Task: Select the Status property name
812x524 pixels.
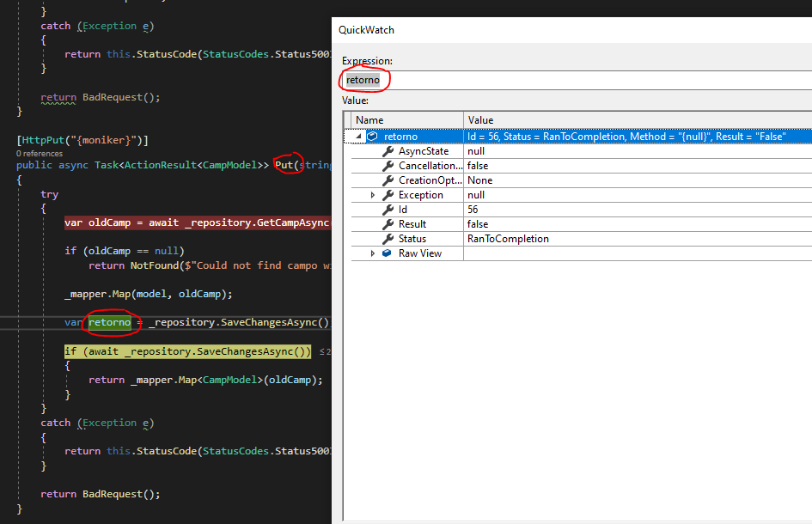Action: [412, 239]
